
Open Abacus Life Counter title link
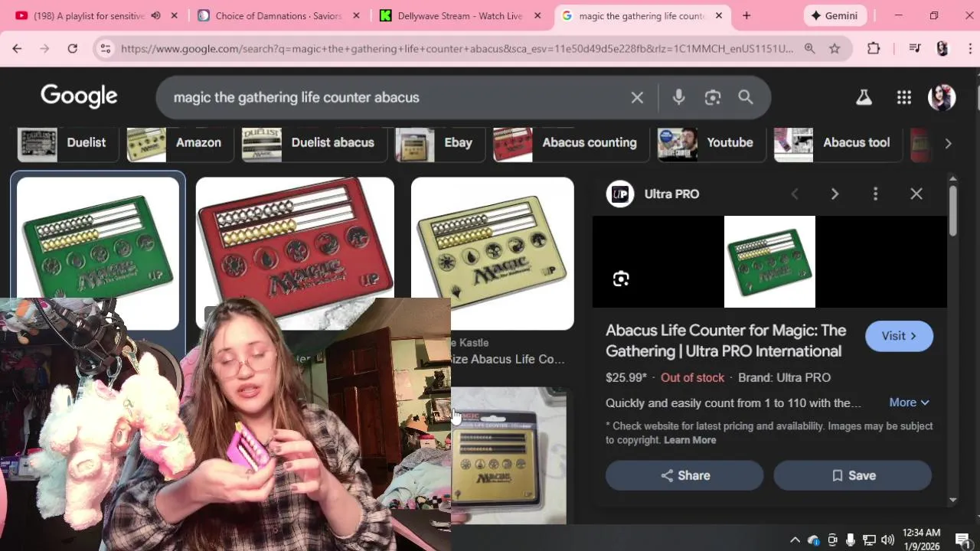[x=726, y=341]
